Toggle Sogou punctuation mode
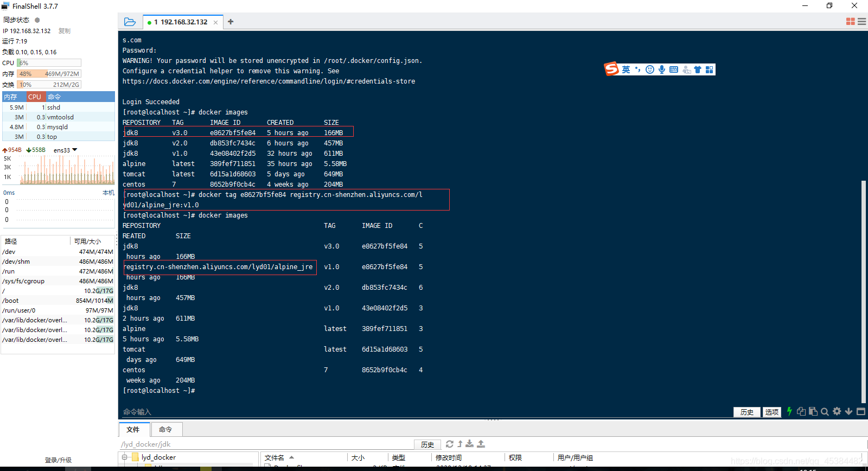Image resolution: width=868 pixels, height=471 pixels. pyautogui.click(x=638, y=69)
